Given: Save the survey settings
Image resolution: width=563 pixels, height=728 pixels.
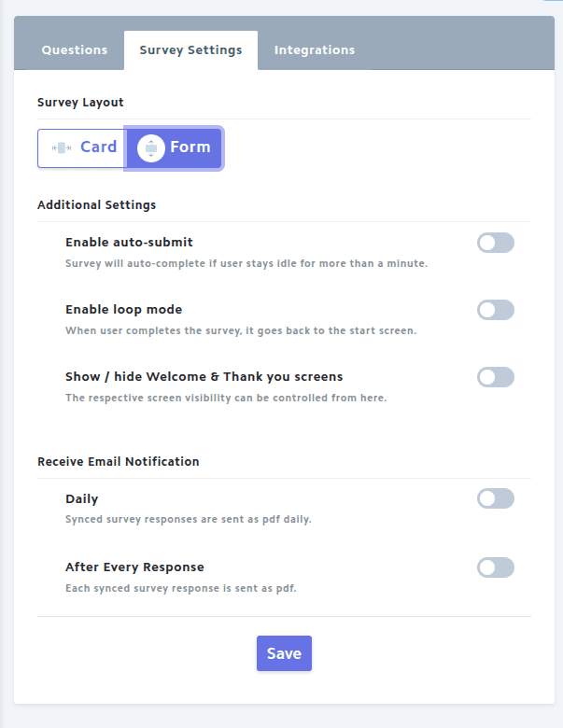Looking at the screenshot, I should point(284,653).
